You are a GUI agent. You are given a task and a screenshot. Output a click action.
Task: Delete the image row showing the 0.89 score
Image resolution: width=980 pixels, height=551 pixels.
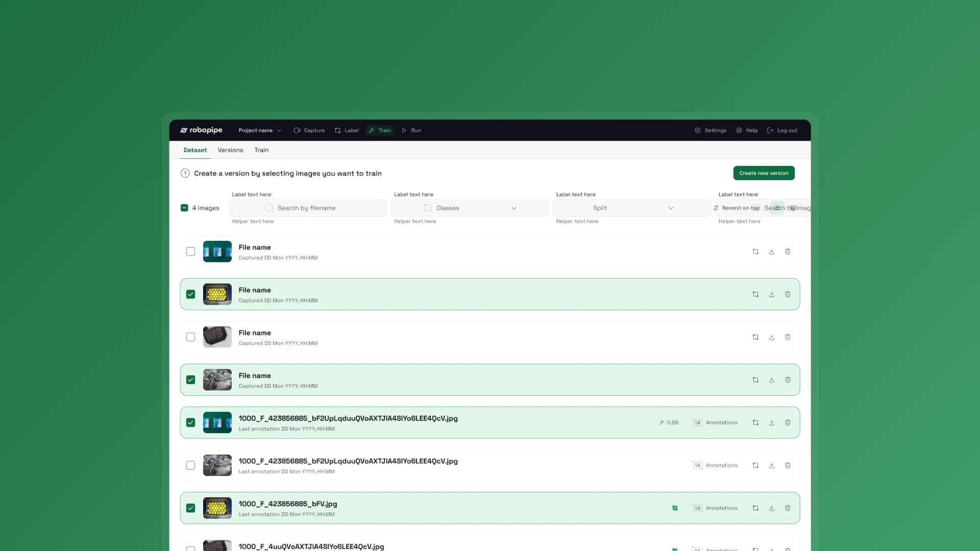pyautogui.click(x=788, y=422)
